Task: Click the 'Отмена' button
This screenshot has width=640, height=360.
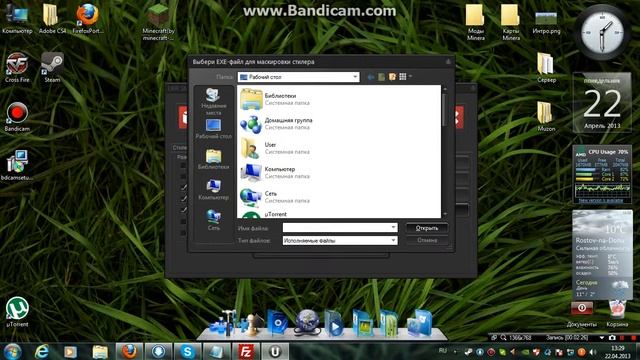Action: 427,240
